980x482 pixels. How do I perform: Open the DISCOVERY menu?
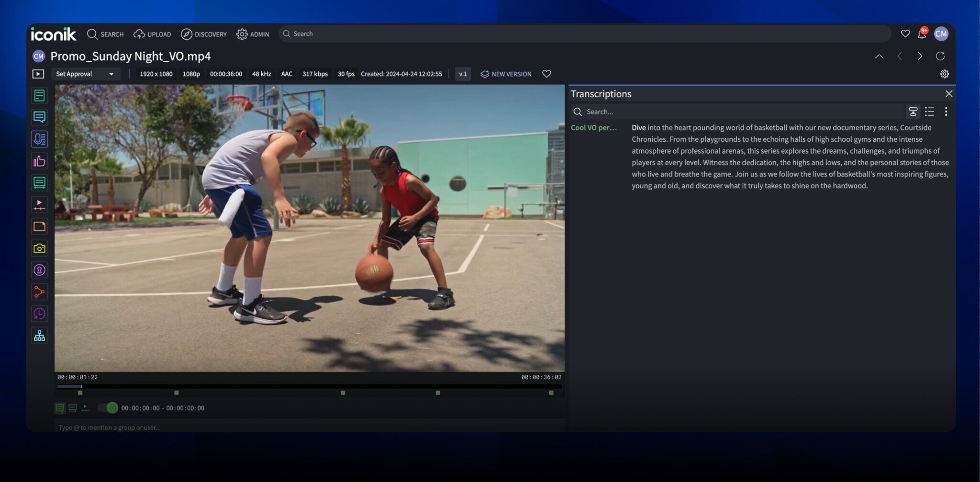(204, 34)
